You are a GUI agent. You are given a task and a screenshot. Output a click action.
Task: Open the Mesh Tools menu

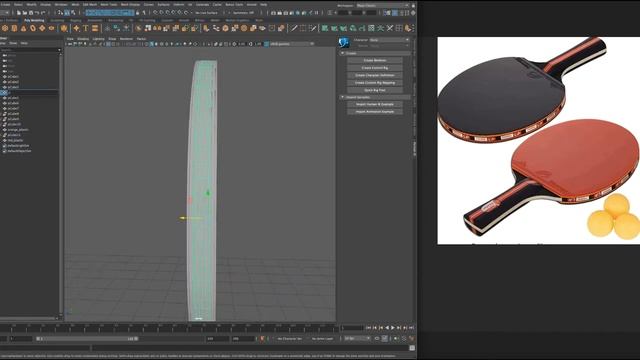[x=109, y=4]
